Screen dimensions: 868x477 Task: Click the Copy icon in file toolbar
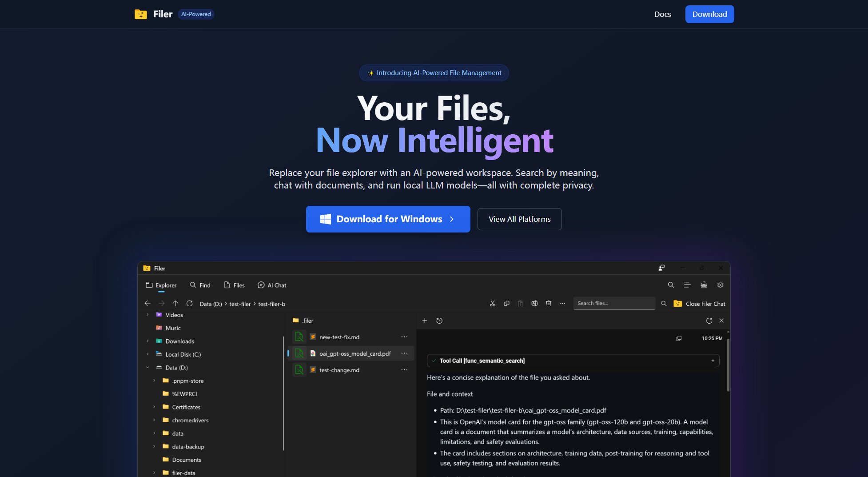coord(506,303)
